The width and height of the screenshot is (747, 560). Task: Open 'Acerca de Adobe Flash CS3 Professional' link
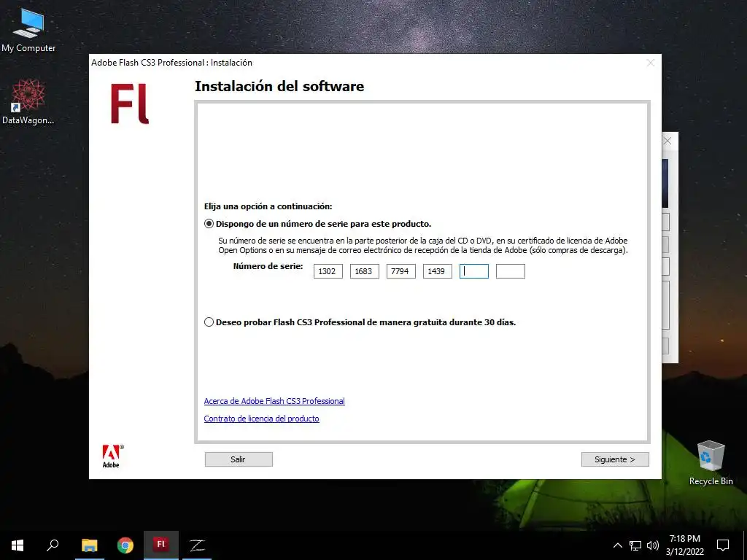274,401
